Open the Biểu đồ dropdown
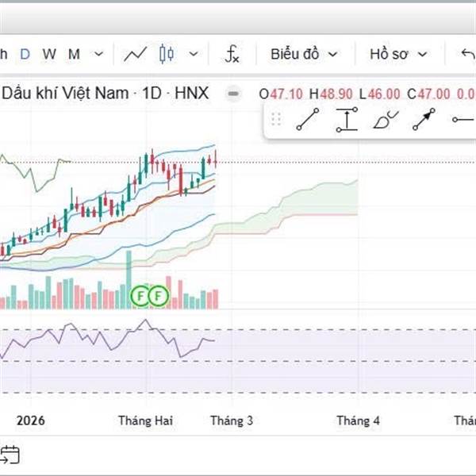 (x=304, y=54)
